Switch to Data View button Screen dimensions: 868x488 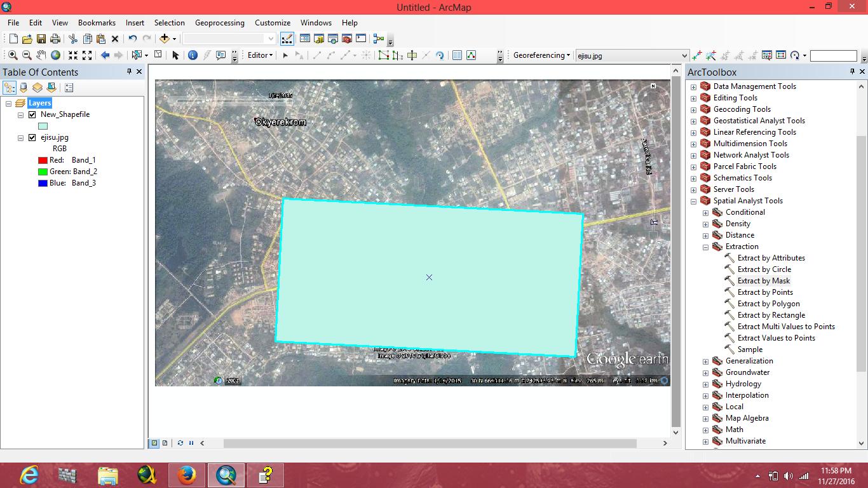pos(154,443)
